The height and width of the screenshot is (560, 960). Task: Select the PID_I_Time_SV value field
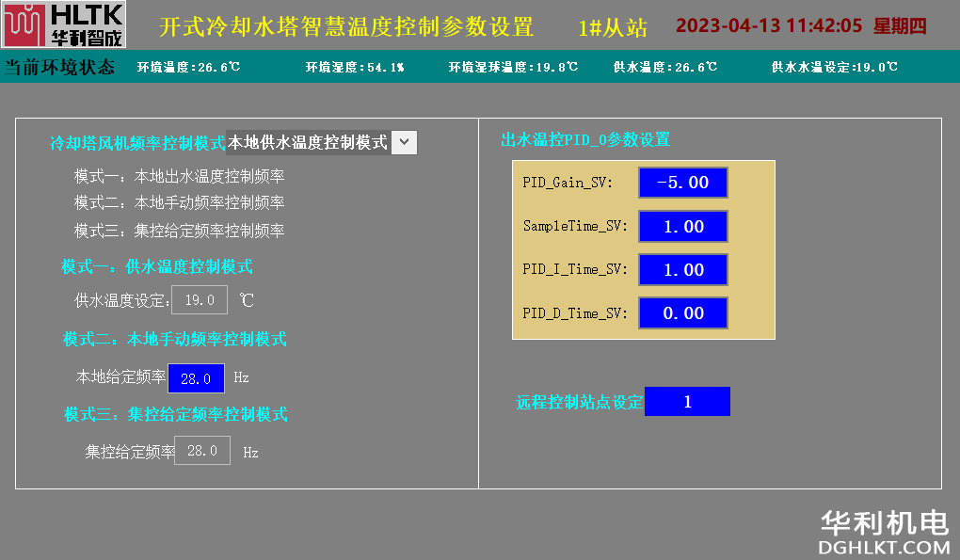(x=682, y=269)
